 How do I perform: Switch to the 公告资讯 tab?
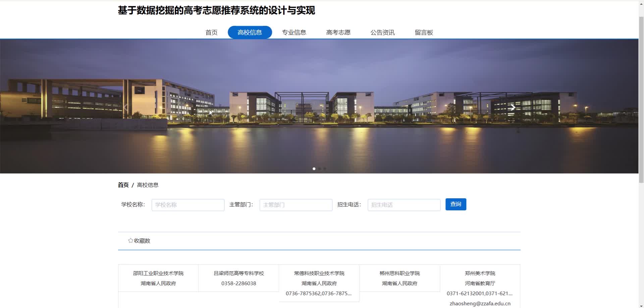pyautogui.click(x=382, y=32)
